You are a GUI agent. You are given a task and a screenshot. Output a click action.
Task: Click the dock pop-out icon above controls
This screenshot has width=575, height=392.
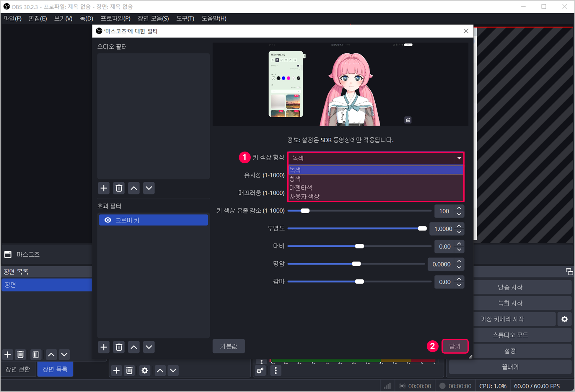click(x=569, y=271)
